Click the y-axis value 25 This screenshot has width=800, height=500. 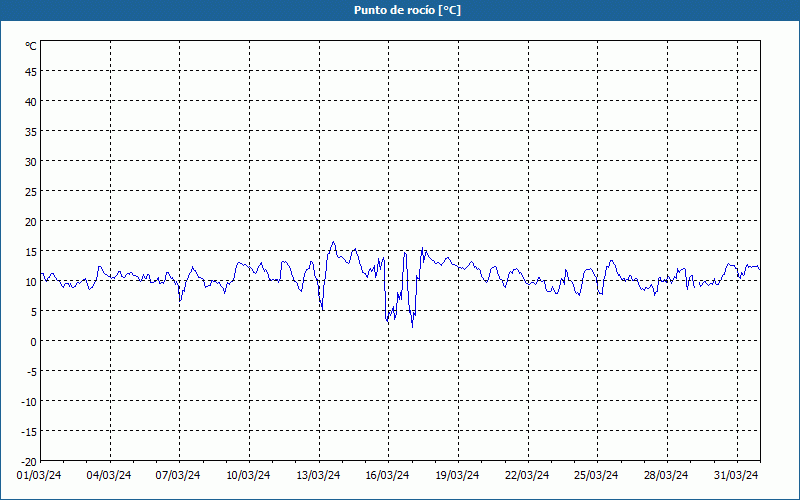tap(31, 192)
